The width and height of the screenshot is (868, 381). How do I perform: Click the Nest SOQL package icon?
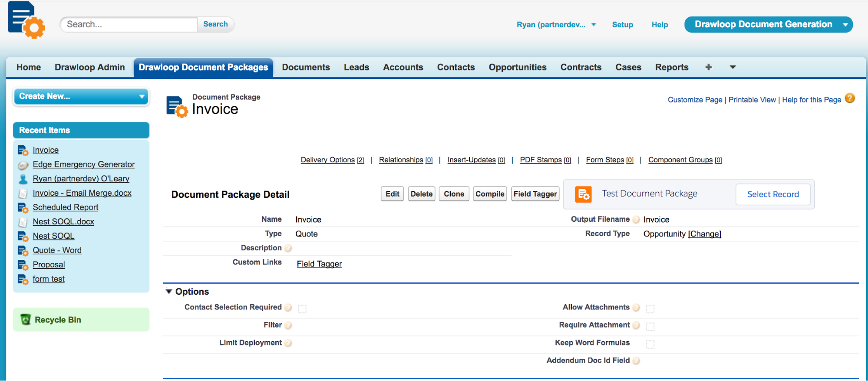coord(23,236)
